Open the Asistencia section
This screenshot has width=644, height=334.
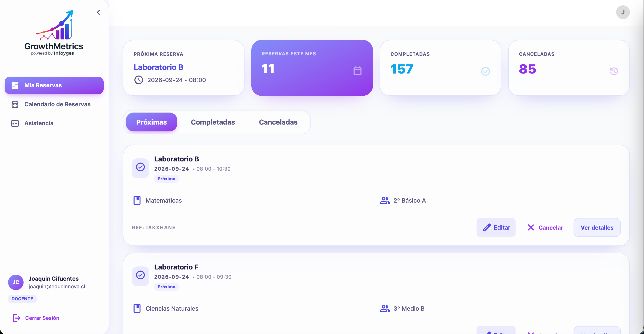point(54,123)
